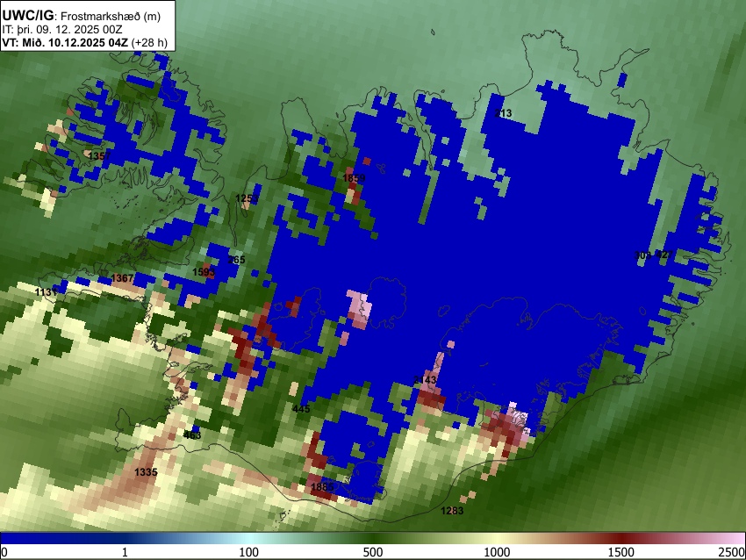746x560 pixels.
Task: Click the 100 tick on the color scale
Action: [x=249, y=552]
